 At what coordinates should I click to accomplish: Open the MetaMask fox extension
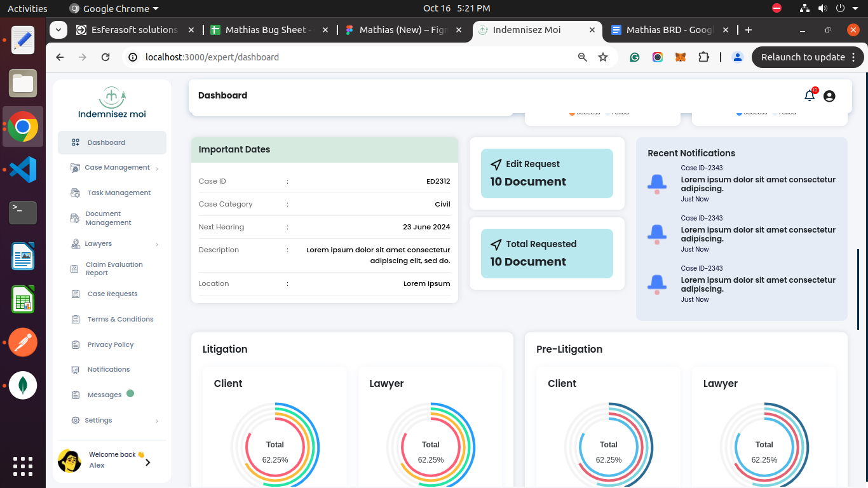[680, 57]
